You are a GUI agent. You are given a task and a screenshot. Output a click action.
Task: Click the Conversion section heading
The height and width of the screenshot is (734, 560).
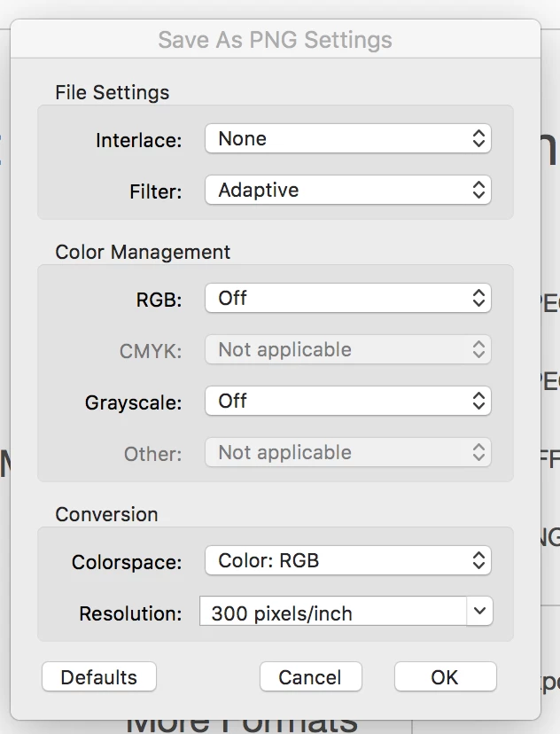tap(106, 514)
